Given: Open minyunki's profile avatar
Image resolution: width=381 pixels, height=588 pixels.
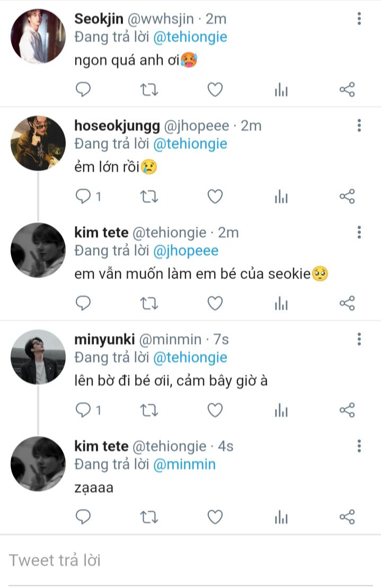Looking at the screenshot, I should (38, 357).
